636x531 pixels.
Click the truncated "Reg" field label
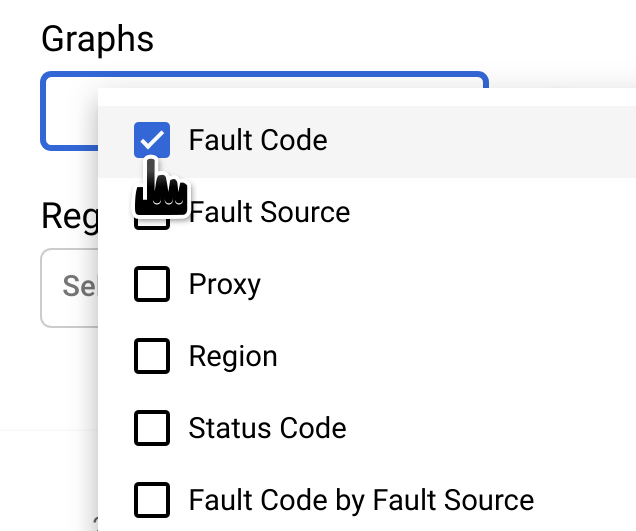point(65,215)
